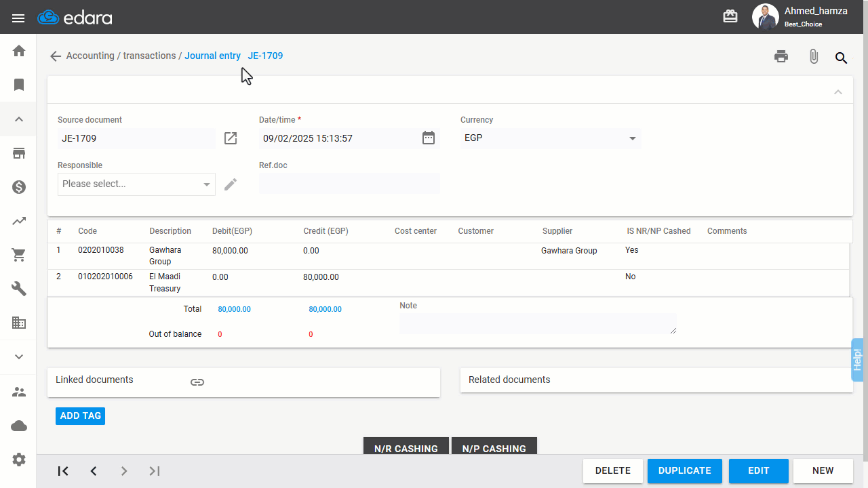
Task: Open the bookmarks sidebar icon
Action: pos(19,85)
